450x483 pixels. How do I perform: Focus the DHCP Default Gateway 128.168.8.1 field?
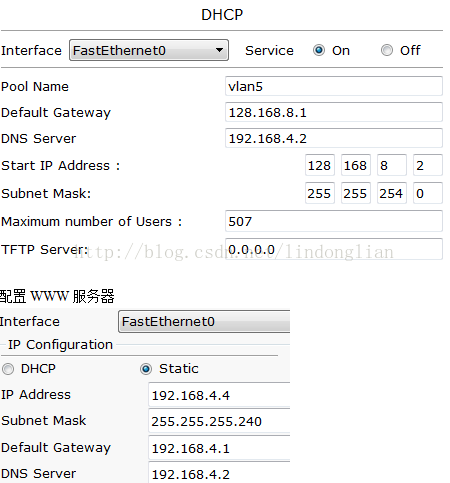(334, 112)
